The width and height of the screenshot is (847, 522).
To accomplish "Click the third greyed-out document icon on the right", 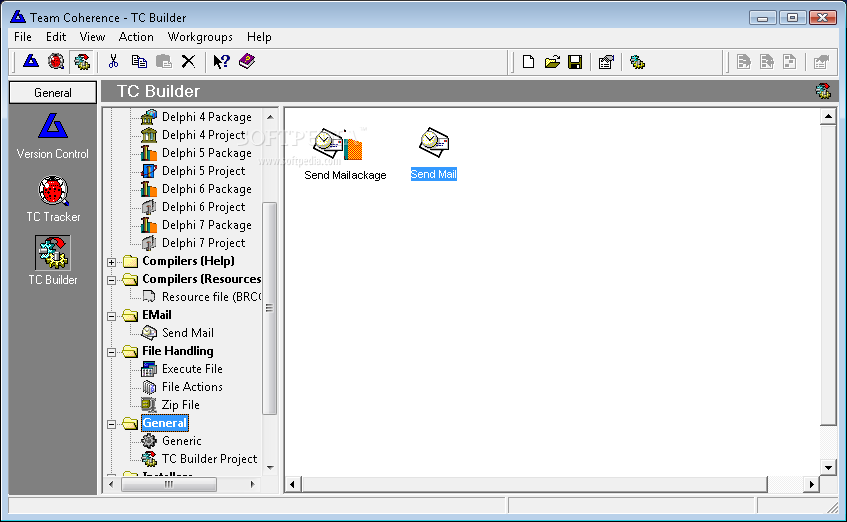I will [789, 62].
